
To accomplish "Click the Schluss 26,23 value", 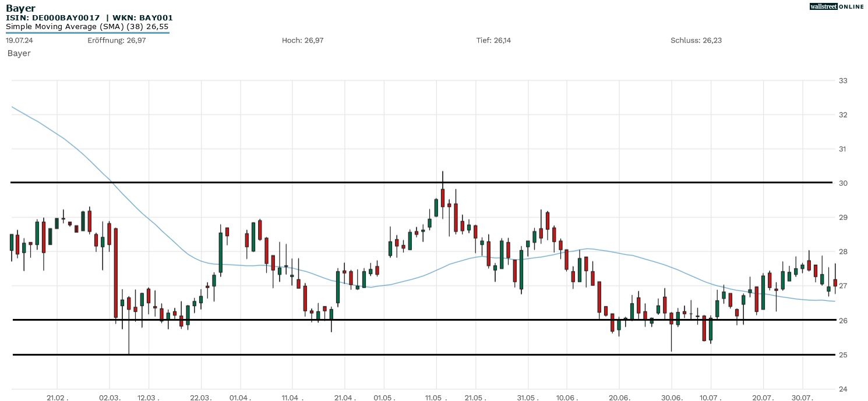I will tap(696, 40).
